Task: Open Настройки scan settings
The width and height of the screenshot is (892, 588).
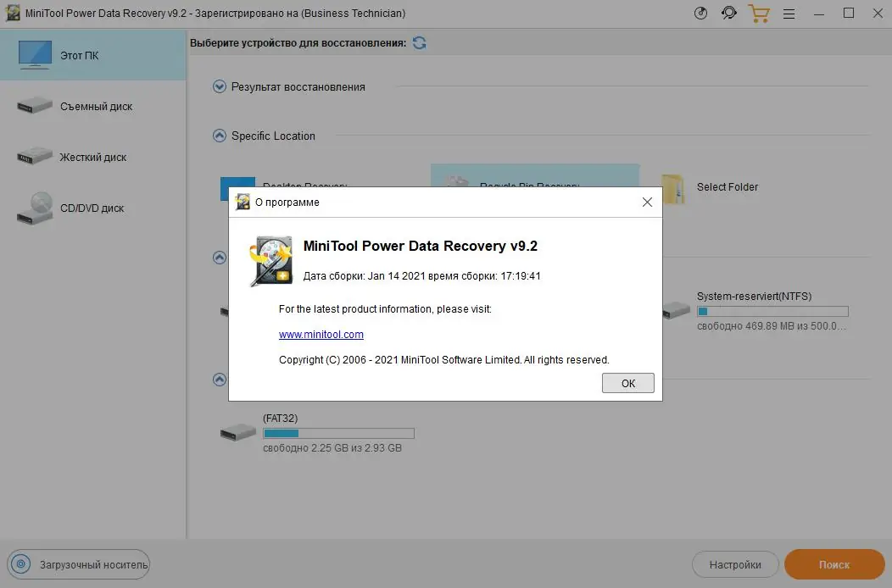Action: coord(735,564)
